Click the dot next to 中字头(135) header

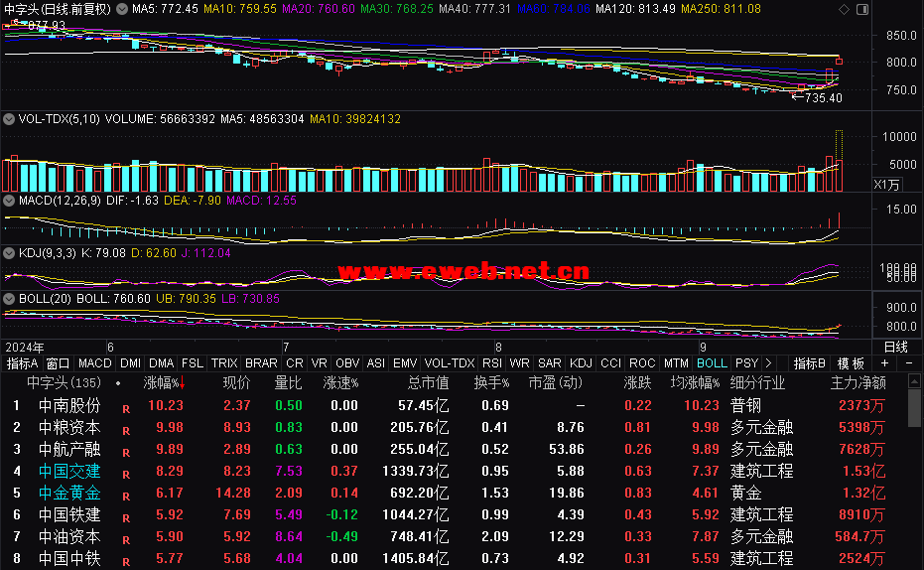coord(118,383)
